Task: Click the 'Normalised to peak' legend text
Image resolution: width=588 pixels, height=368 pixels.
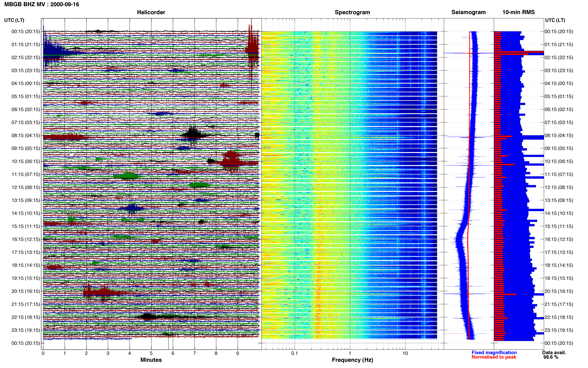Action: coord(494,357)
